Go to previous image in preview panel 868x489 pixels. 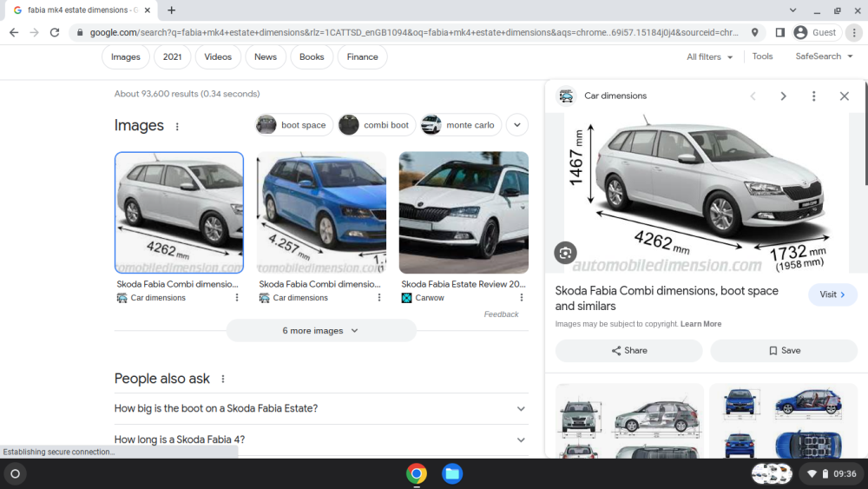(753, 96)
